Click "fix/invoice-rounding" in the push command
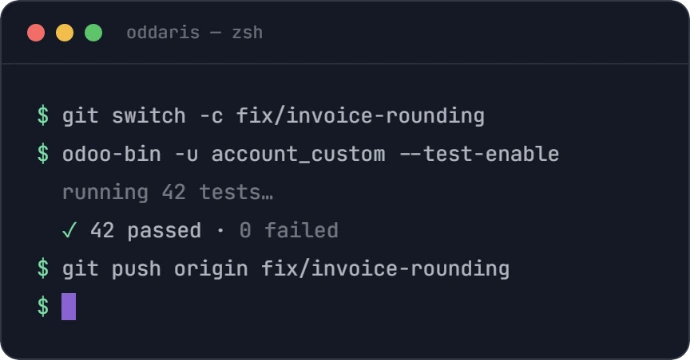This screenshot has width=690, height=360. click(385, 269)
